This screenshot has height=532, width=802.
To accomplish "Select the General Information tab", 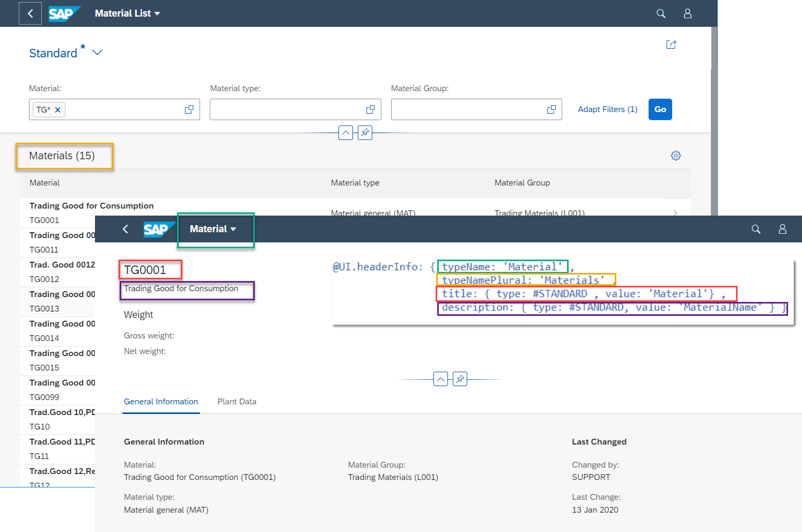I will coord(161,401).
